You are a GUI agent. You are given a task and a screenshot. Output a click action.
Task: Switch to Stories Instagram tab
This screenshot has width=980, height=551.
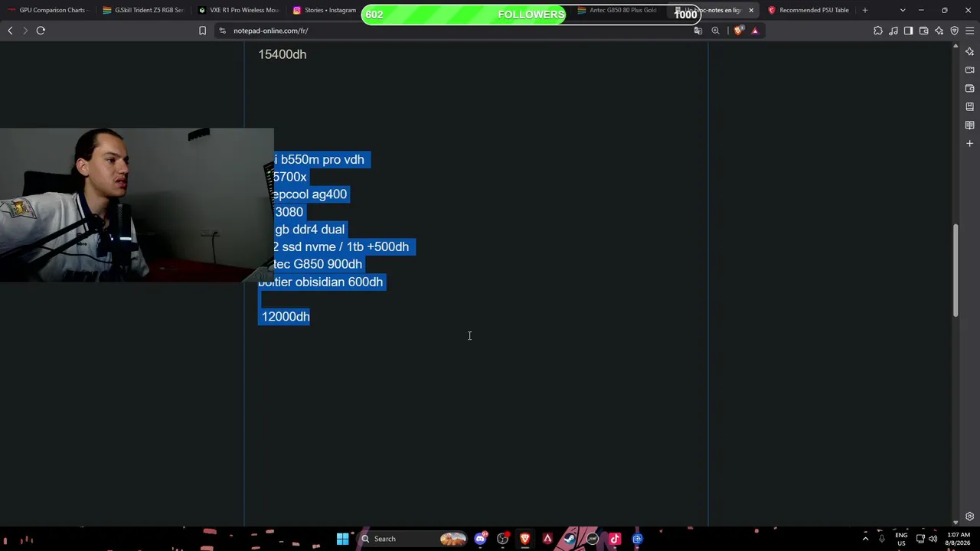pos(325,10)
